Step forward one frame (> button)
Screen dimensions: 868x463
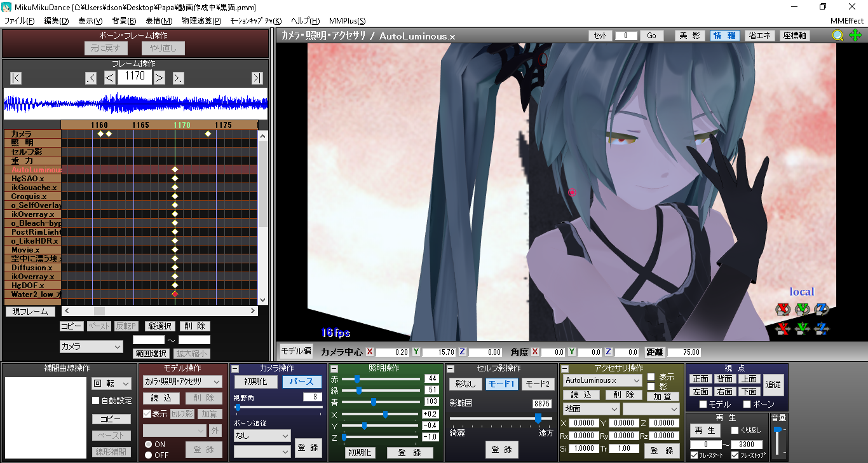pyautogui.click(x=159, y=78)
